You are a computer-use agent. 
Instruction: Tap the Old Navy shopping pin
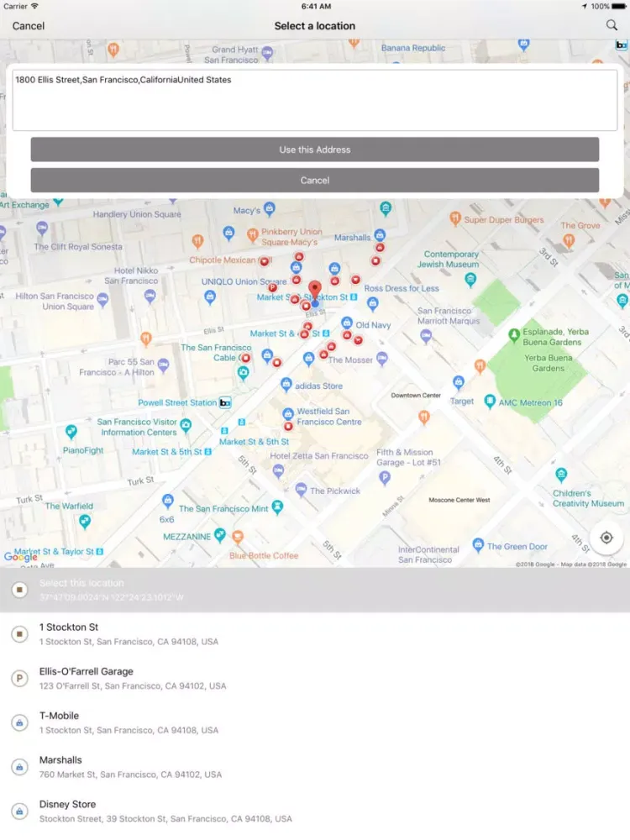click(x=347, y=323)
